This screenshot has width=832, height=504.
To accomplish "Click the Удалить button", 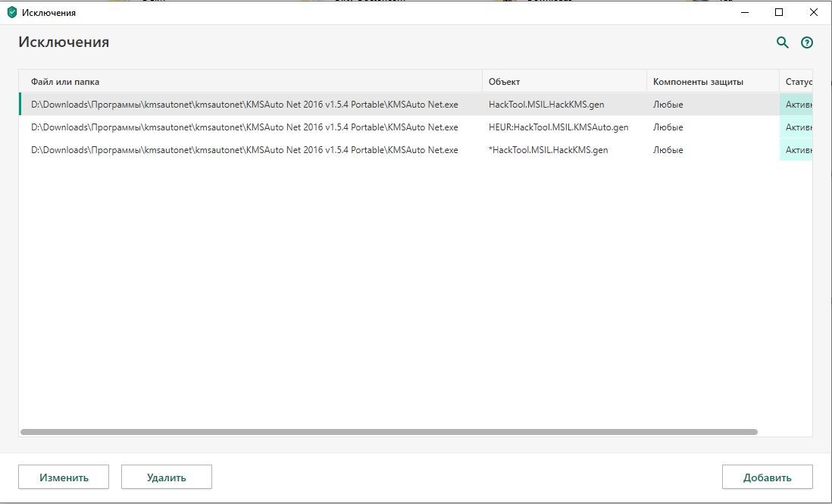I will pos(167,477).
